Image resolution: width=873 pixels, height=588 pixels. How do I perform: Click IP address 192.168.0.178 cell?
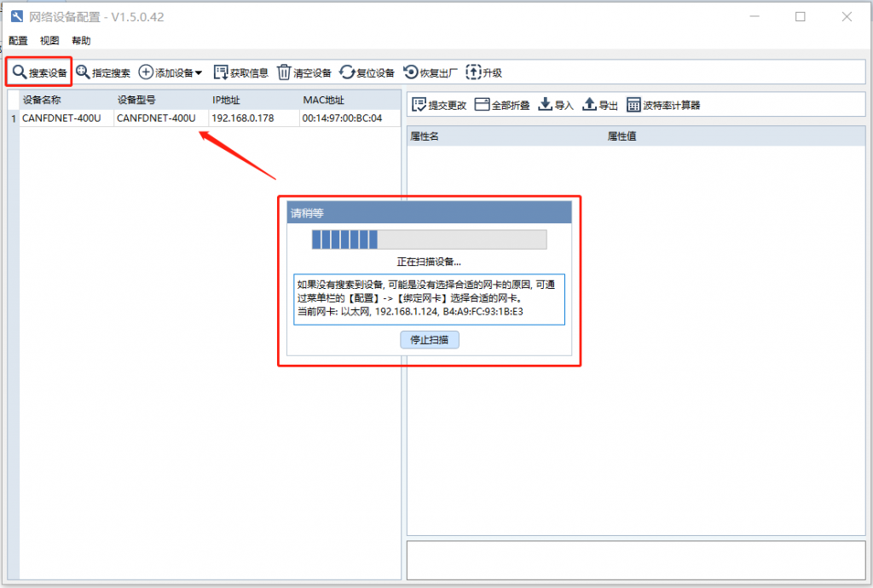tap(254, 118)
